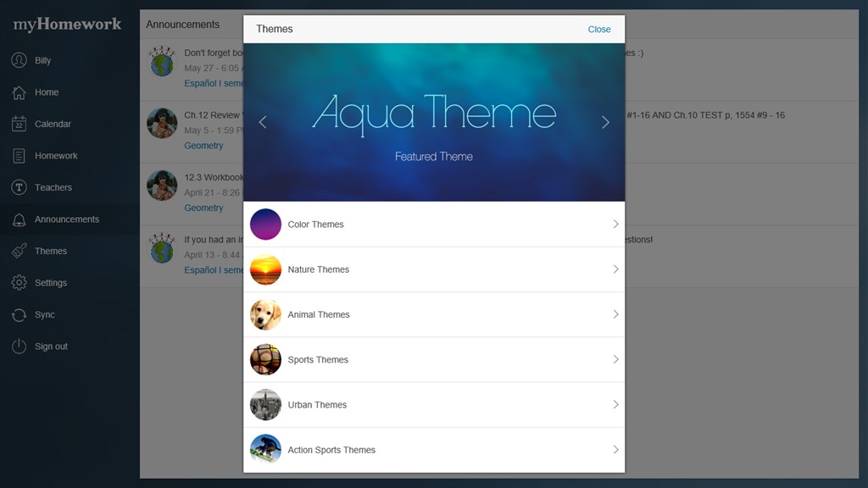Open the Billy profile icon

point(19,60)
